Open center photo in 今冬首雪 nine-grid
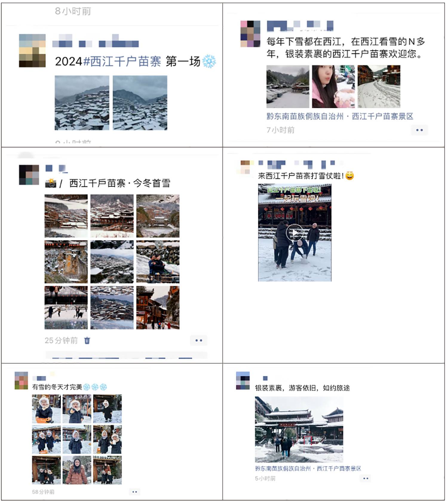448x501 pixels. [112, 262]
